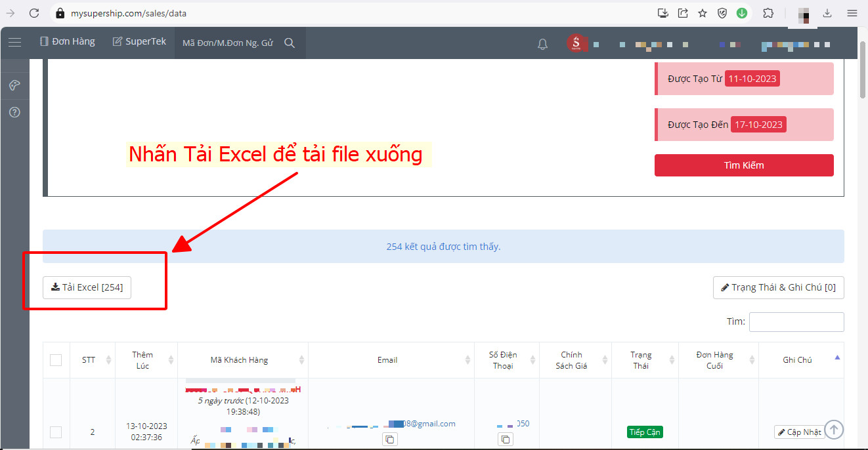Click the install app icon in address bar
The width and height of the screenshot is (868, 450).
pos(663,13)
